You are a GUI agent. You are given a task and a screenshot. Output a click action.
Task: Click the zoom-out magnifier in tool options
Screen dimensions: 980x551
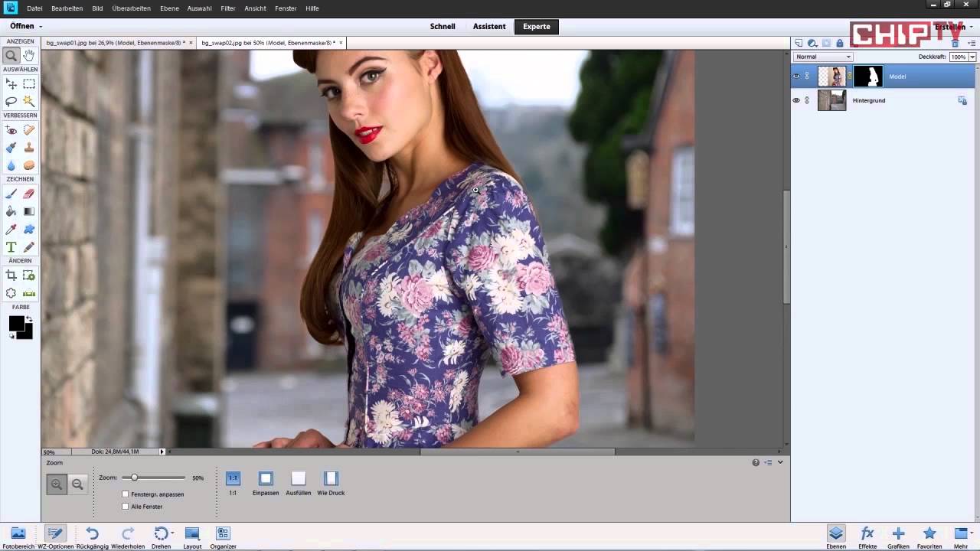tap(77, 484)
